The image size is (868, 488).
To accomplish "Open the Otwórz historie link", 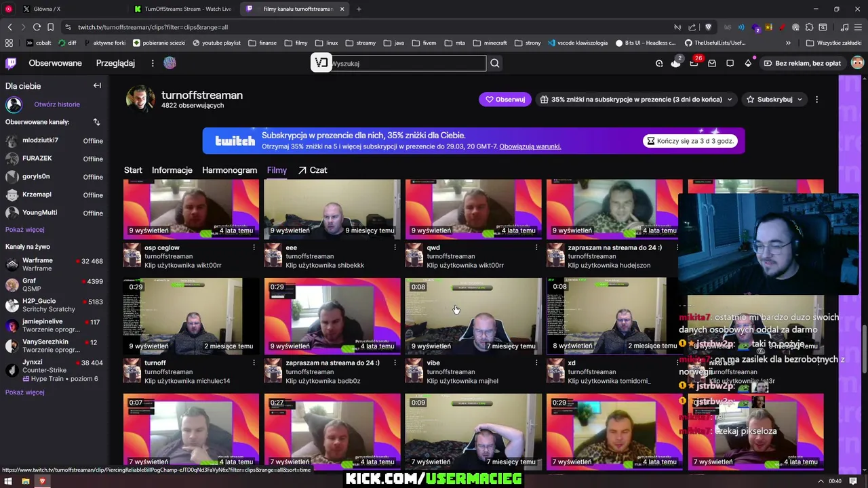I will tap(57, 104).
